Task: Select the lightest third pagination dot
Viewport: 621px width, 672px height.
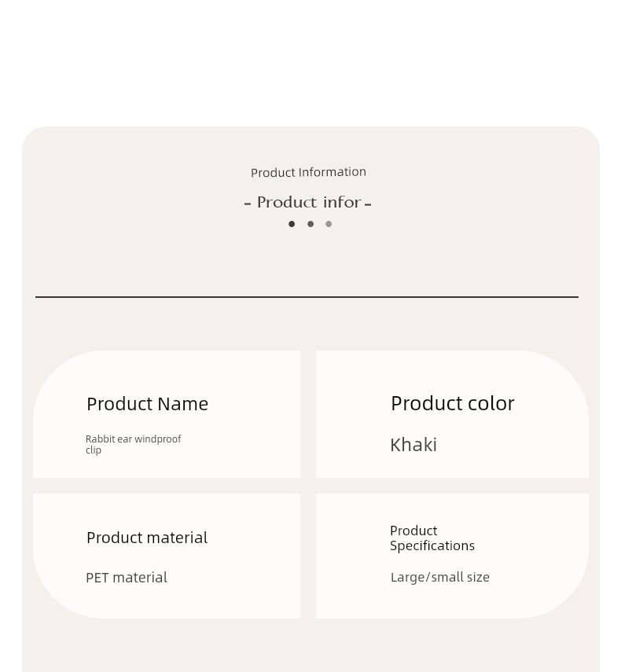Action: 329,224
